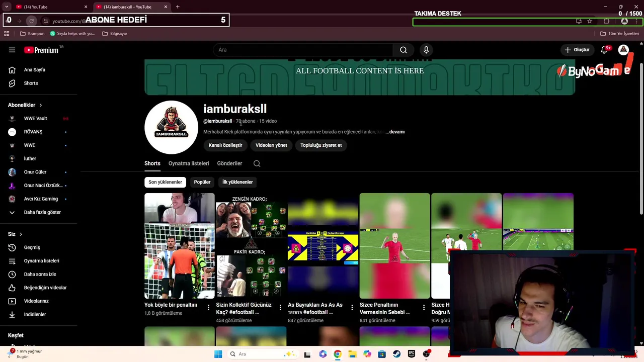Open the tab search dropdown arrow

[x=7, y=7]
